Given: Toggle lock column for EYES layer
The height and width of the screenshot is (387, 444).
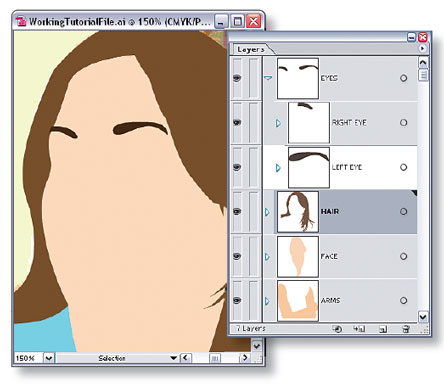Looking at the screenshot, I should pyautogui.click(x=254, y=78).
